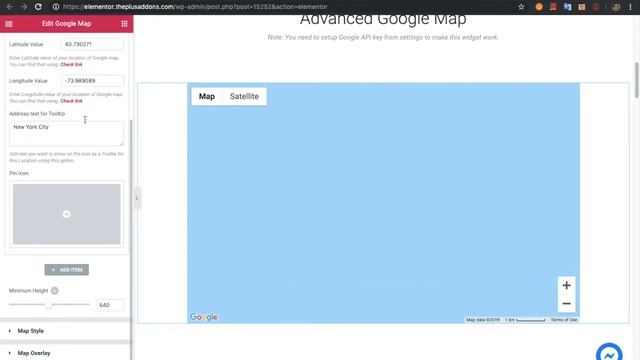Click the Edit Google Map panel title
Image resolution: width=640 pixels, height=360 pixels.
[67, 24]
